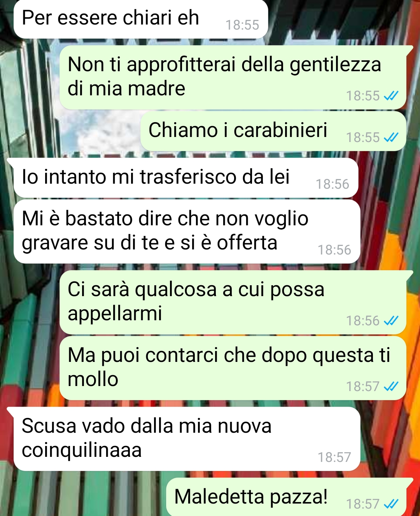Click the 18:57 timestamp beside 'Maledetta pazza!'
The height and width of the screenshot is (516, 420).
[363, 504]
